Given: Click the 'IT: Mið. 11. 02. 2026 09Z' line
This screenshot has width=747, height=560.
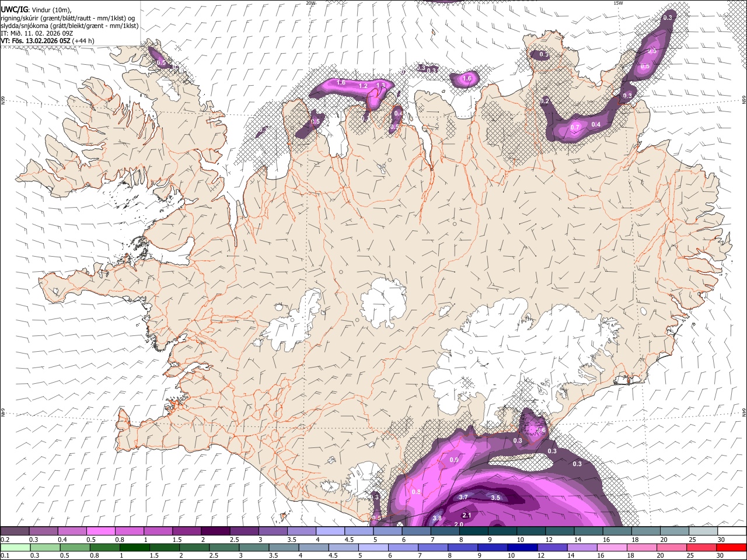Looking at the screenshot, I should pos(37,33).
